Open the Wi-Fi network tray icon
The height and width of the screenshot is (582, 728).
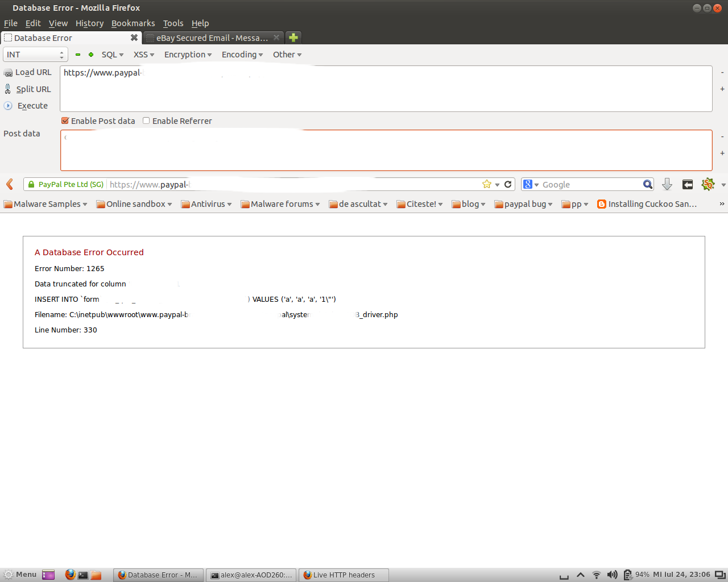click(596, 575)
